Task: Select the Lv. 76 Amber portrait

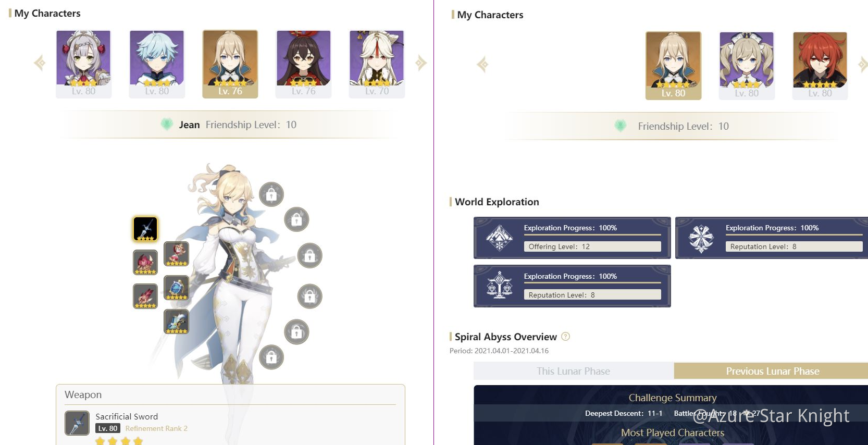Action: click(303, 64)
